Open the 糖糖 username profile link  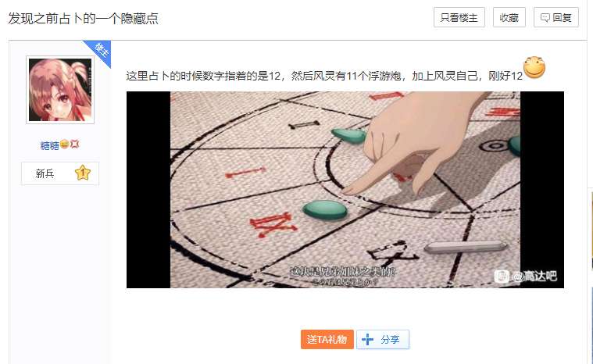49,145
